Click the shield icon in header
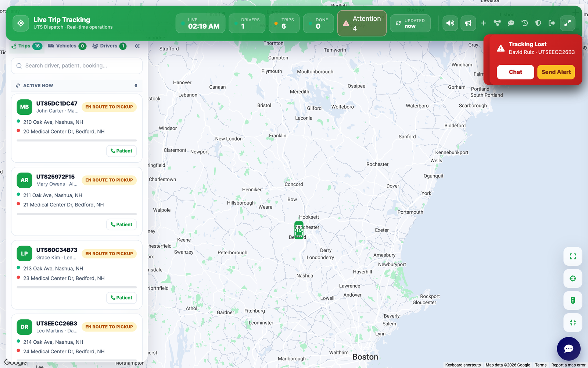 (x=538, y=23)
